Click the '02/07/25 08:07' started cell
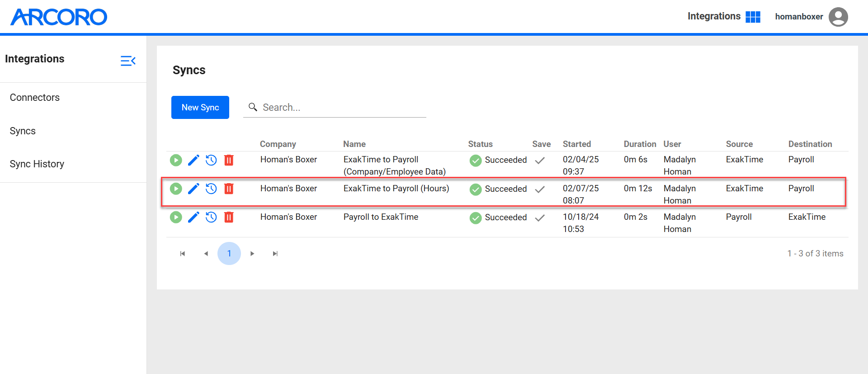 (580, 194)
